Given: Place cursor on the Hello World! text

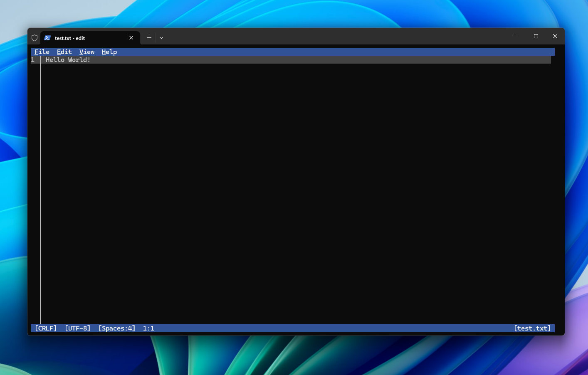Looking at the screenshot, I should 68,59.
